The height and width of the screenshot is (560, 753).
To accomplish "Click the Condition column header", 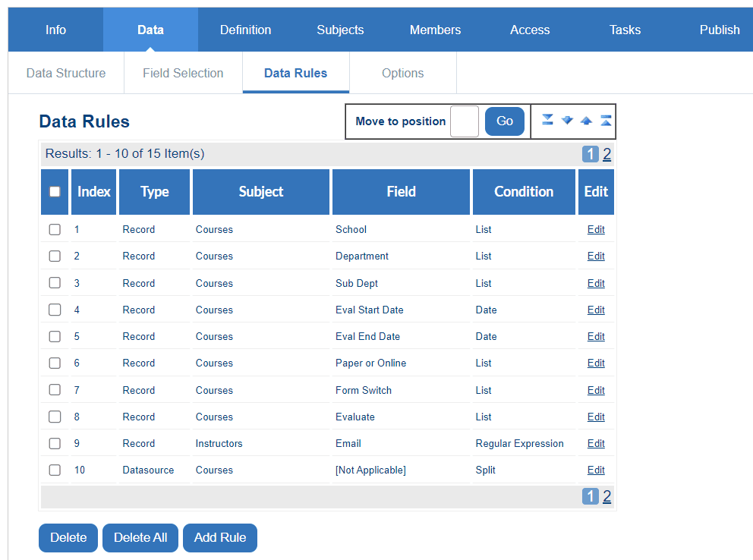I will (524, 191).
